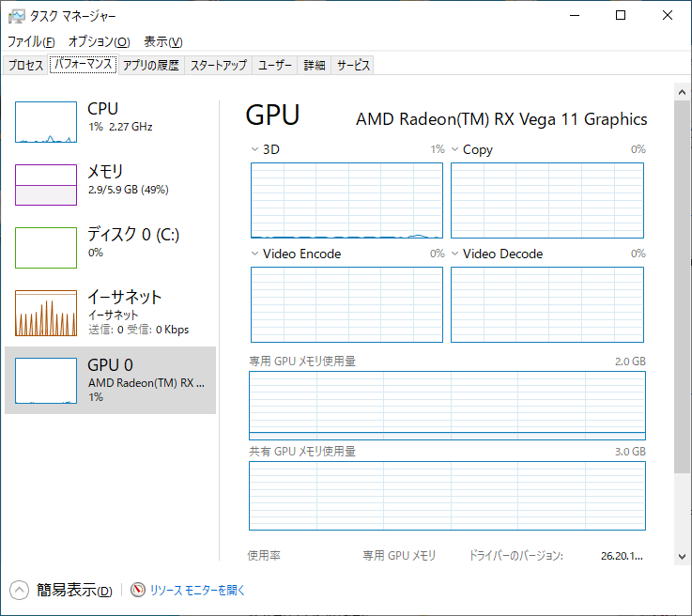Close the Task Manager window
This screenshot has height=616, width=692.
point(668,15)
